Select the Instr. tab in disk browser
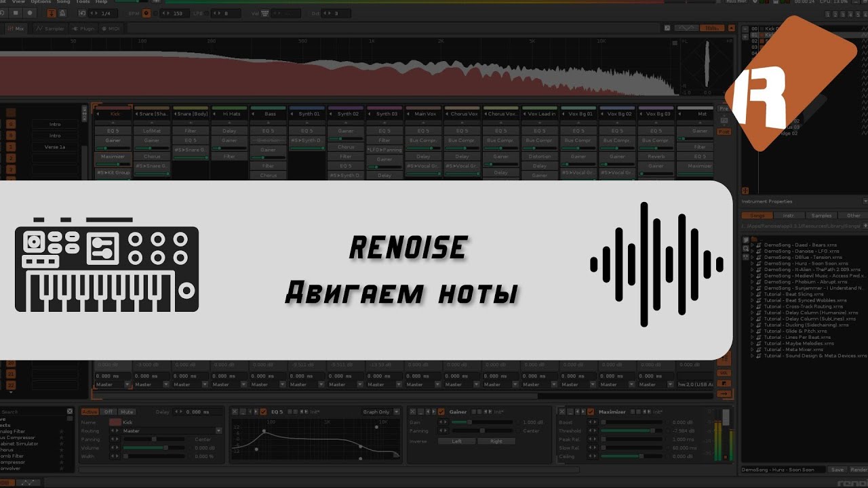Viewport: 868px width, 488px height. coord(788,216)
